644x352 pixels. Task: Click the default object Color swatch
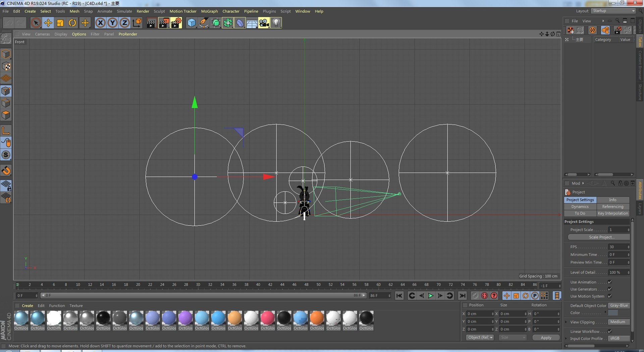click(613, 313)
